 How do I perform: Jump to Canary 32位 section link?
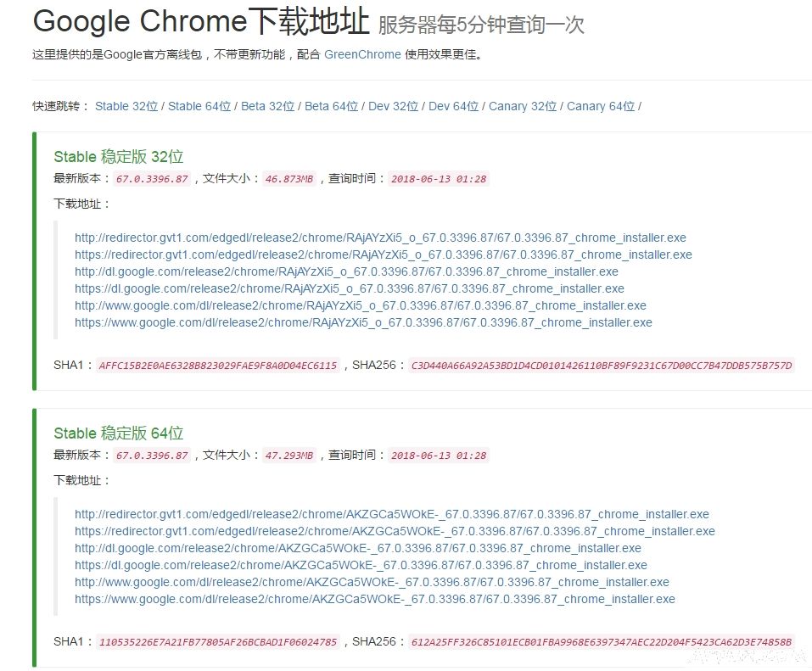(522, 106)
